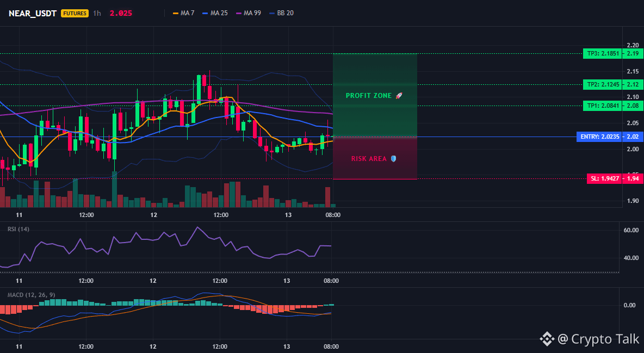Click the MACD (12, 26, 9) indicator label
This screenshot has width=644, height=353.
point(31,295)
